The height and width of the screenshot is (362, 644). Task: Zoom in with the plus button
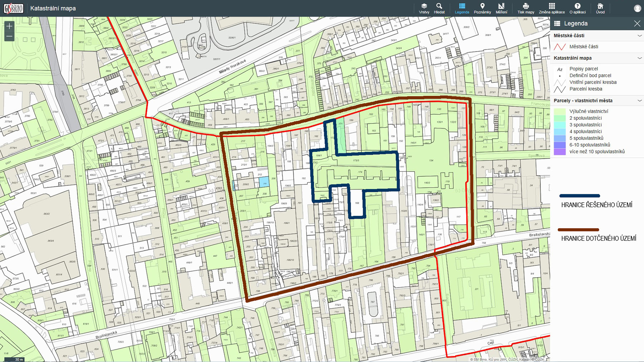click(9, 26)
